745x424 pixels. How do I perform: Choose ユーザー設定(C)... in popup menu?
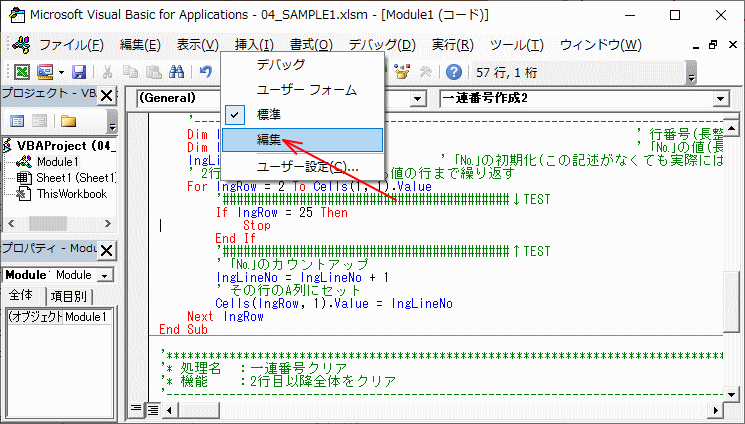point(303,167)
